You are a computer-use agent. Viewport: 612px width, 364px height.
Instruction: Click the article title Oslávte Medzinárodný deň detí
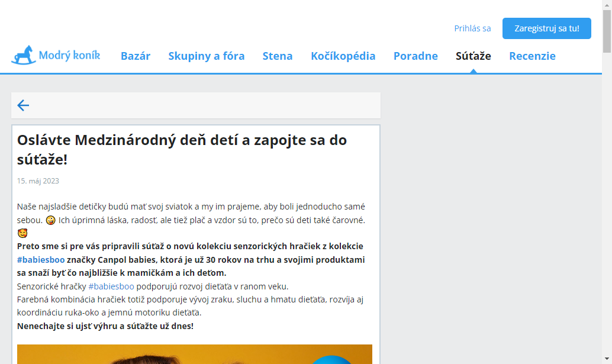pos(182,149)
